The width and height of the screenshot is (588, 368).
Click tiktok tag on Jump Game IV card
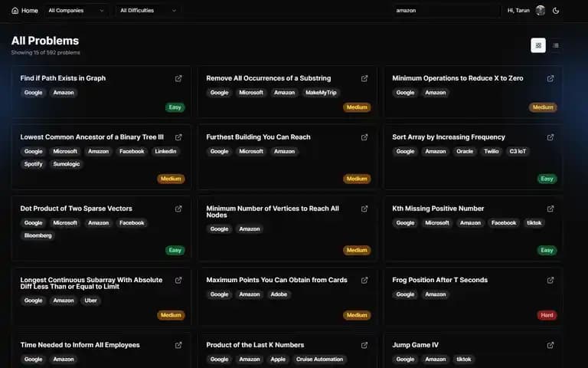click(463, 360)
